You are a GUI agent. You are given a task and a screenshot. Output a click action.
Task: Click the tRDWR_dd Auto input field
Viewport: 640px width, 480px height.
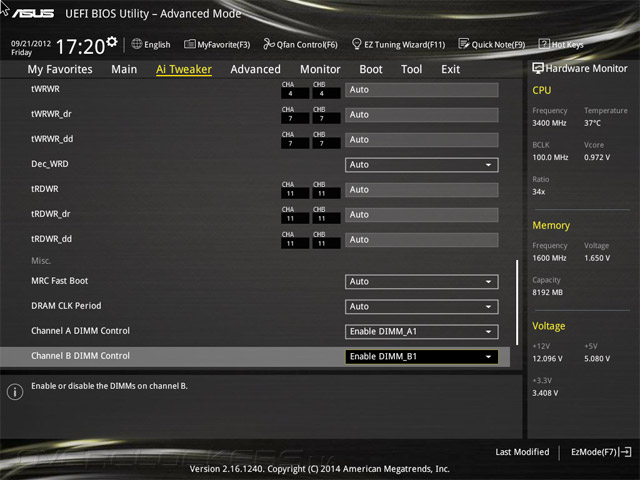click(x=422, y=240)
